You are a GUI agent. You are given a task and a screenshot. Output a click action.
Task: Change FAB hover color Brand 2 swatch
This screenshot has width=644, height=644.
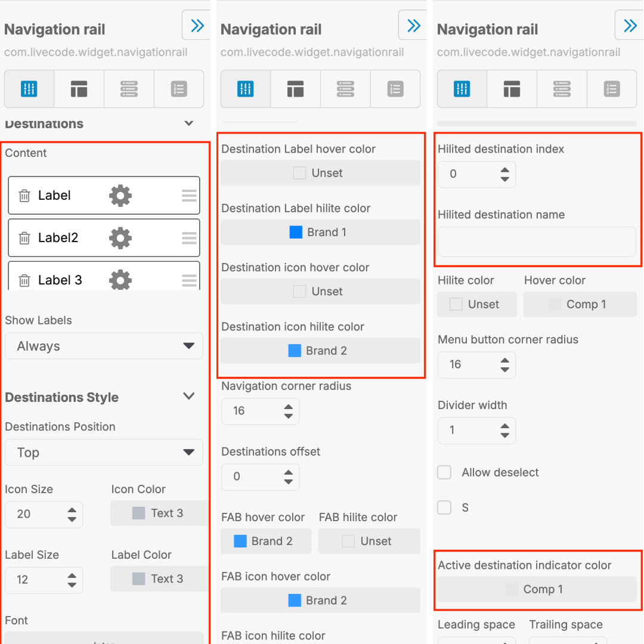tap(266, 541)
